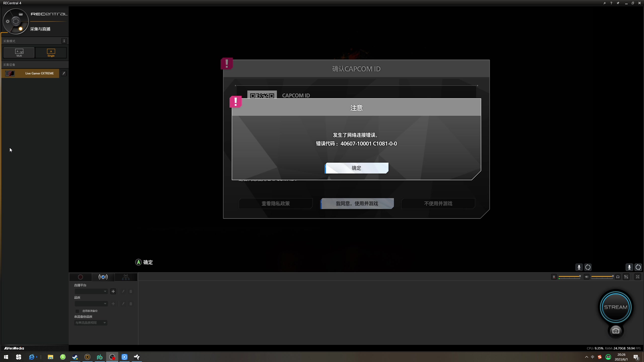
Task: Click the capture mode info icon
Action: [x=64, y=41]
